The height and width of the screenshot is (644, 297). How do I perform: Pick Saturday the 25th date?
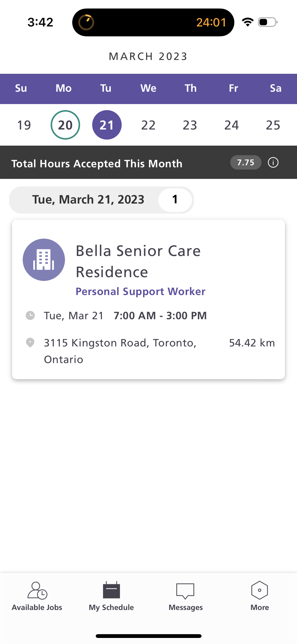pos(273,125)
